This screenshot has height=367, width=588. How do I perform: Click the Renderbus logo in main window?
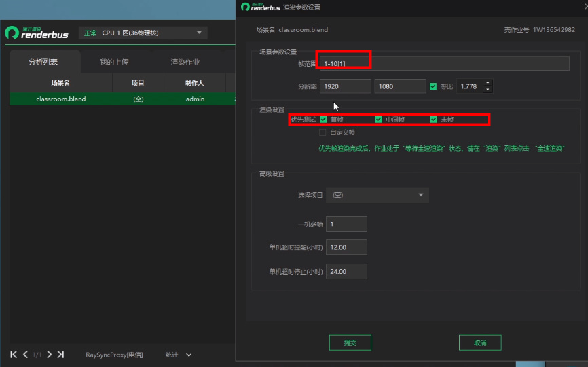pyautogui.click(x=37, y=33)
